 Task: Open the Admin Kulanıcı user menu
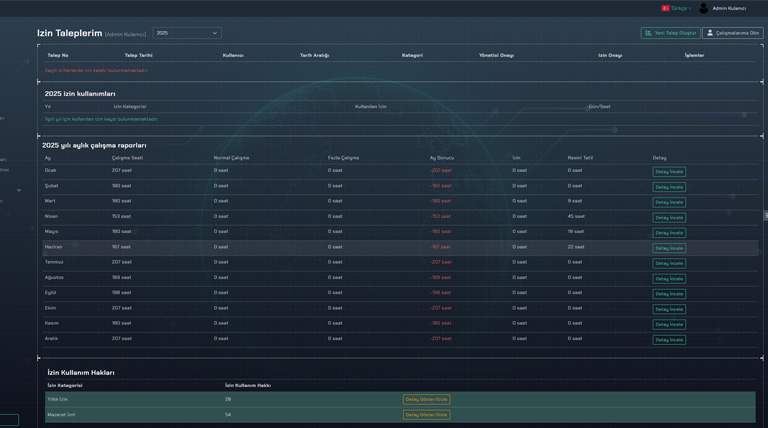[728, 8]
